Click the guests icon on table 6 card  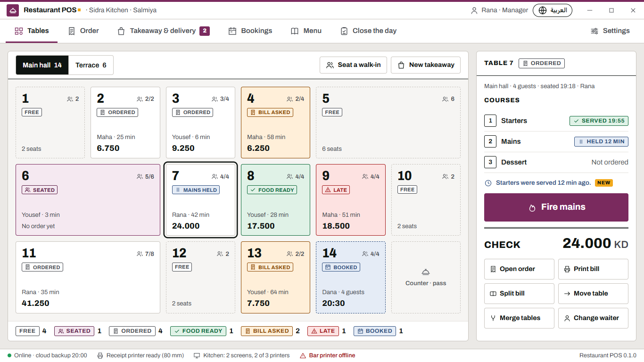140,177
